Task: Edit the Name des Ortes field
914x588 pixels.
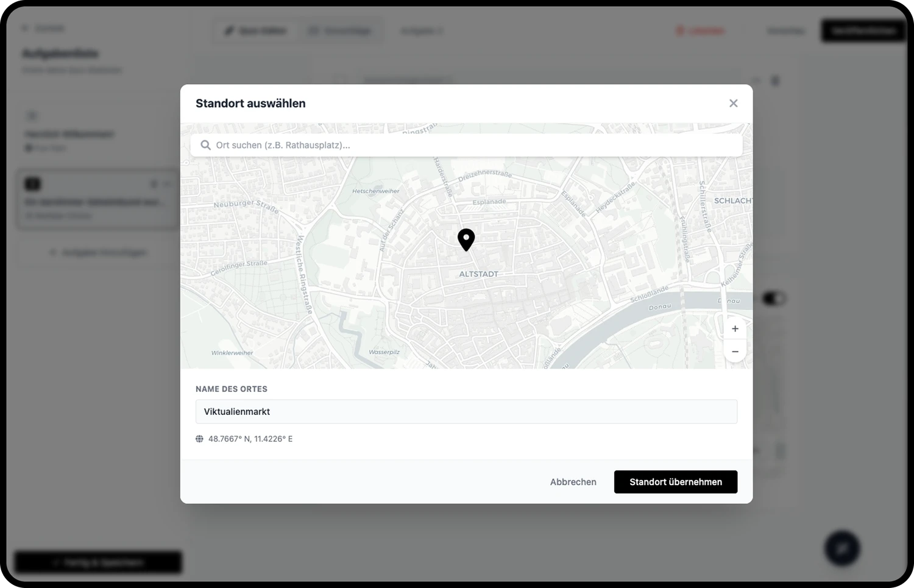Action: pyautogui.click(x=466, y=412)
